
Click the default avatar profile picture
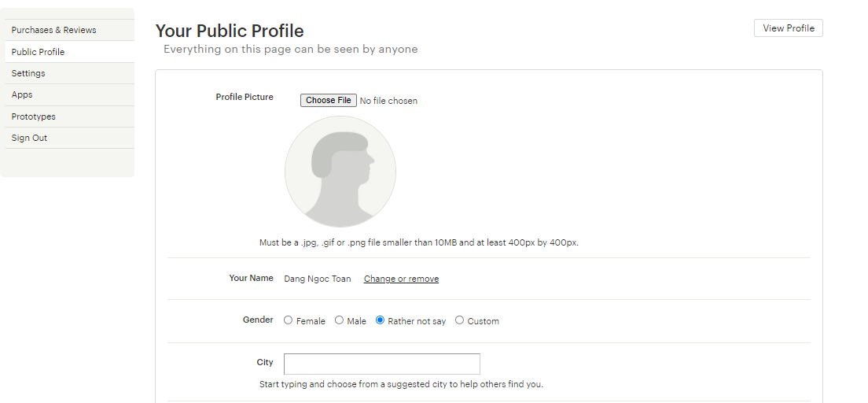click(340, 172)
